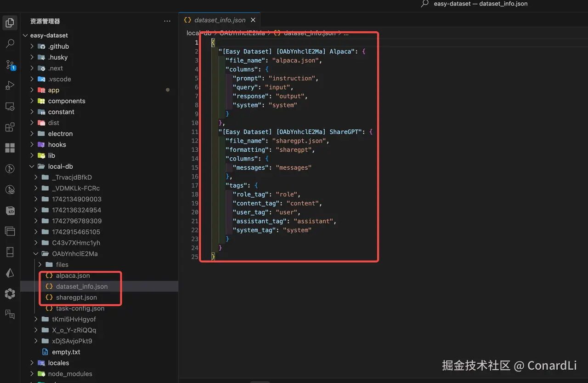Select the electron folder
Image resolution: width=588 pixels, height=383 pixels.
(60, 134)
